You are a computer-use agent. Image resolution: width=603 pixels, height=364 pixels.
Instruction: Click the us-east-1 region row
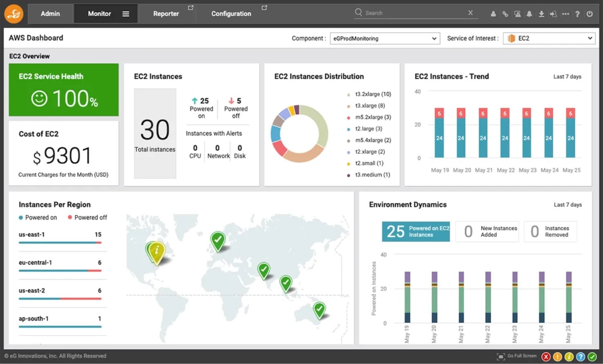[60, 238]
